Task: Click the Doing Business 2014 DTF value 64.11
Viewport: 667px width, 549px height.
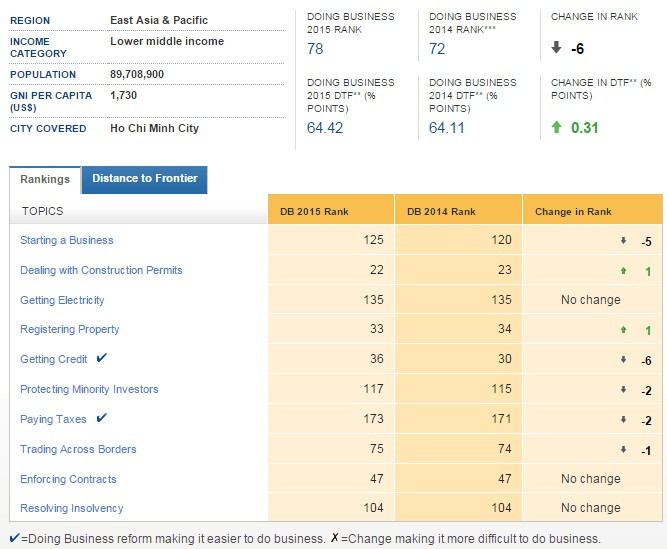Action: (x=446, y=128)
